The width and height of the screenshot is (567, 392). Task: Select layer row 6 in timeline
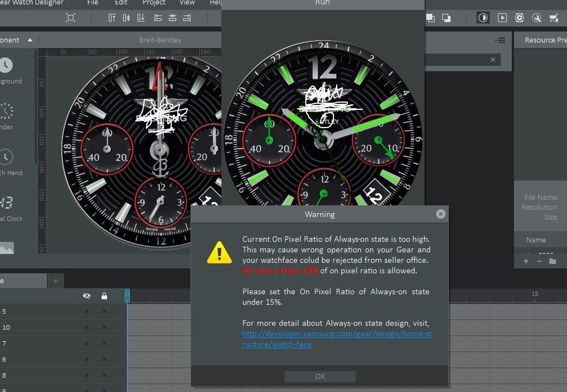coord(63,359)
